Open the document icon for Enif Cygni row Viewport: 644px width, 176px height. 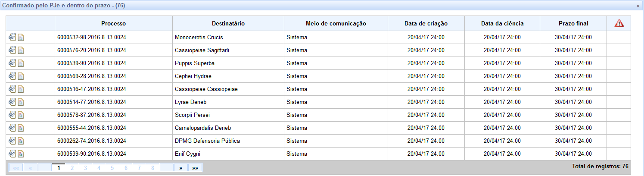coord(21,154)
